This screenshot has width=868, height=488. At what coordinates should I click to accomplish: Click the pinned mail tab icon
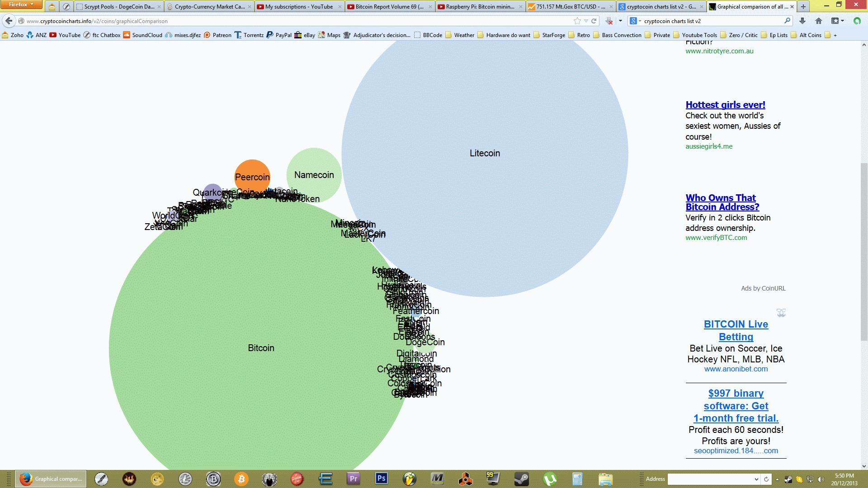tap(52, 7)
